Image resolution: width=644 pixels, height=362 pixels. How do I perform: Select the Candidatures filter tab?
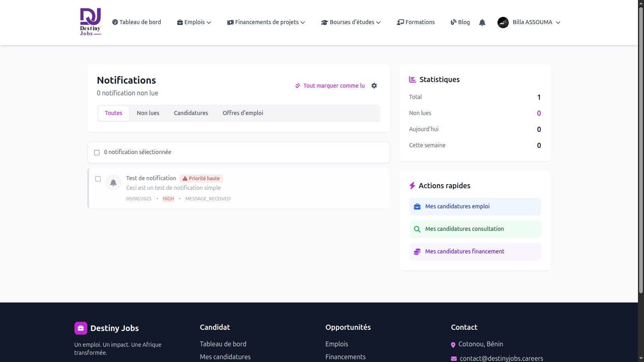191,113
